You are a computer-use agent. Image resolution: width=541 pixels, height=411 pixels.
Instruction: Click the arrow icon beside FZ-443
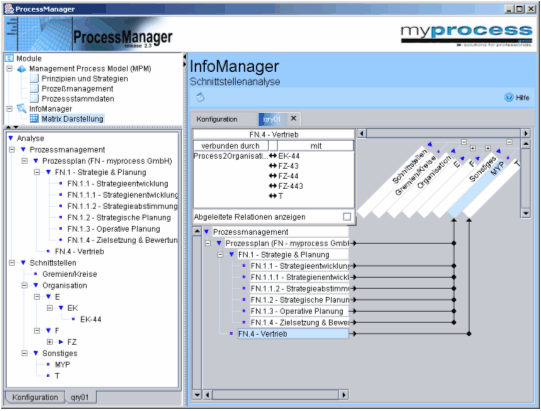coord(273,186)
